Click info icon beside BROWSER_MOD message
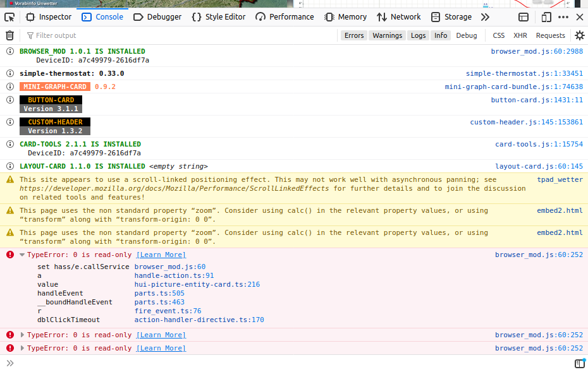 9,51
